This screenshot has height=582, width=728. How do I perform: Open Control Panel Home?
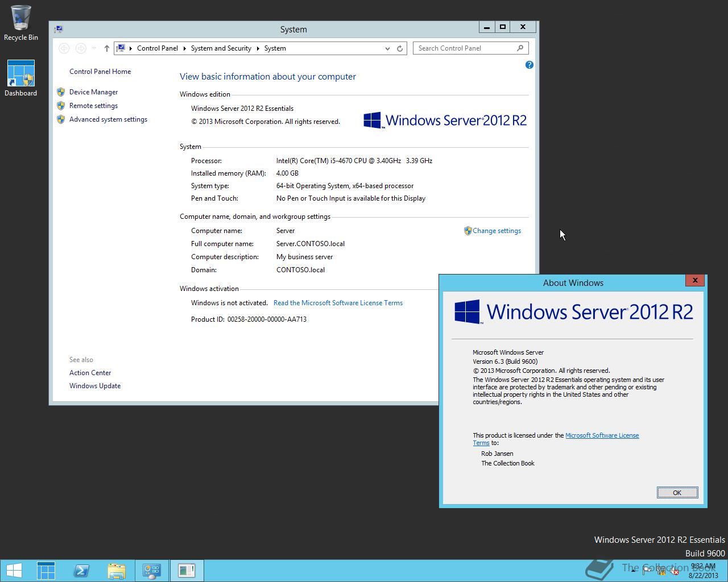pyautogui.click(x=100, y=72)
